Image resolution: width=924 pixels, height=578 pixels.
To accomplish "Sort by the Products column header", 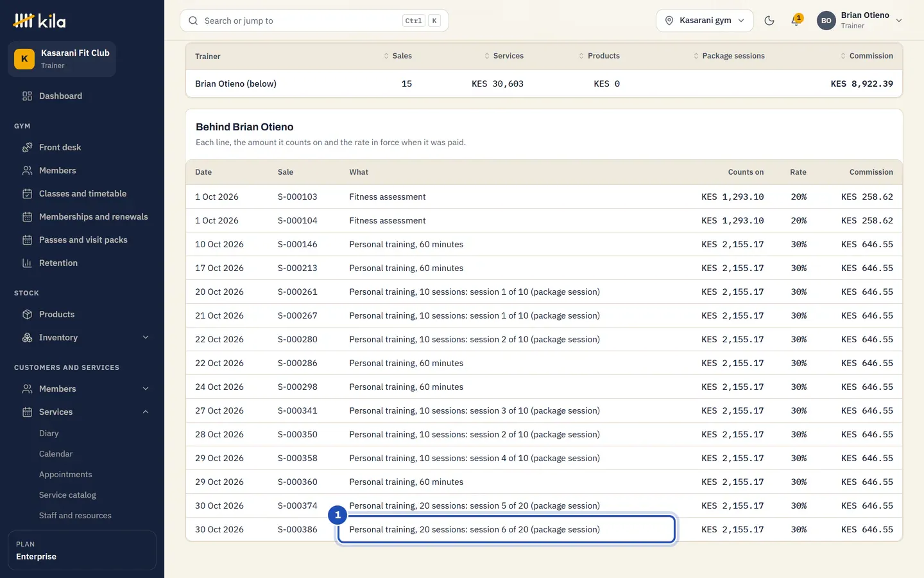I will [x=599, y=56].
